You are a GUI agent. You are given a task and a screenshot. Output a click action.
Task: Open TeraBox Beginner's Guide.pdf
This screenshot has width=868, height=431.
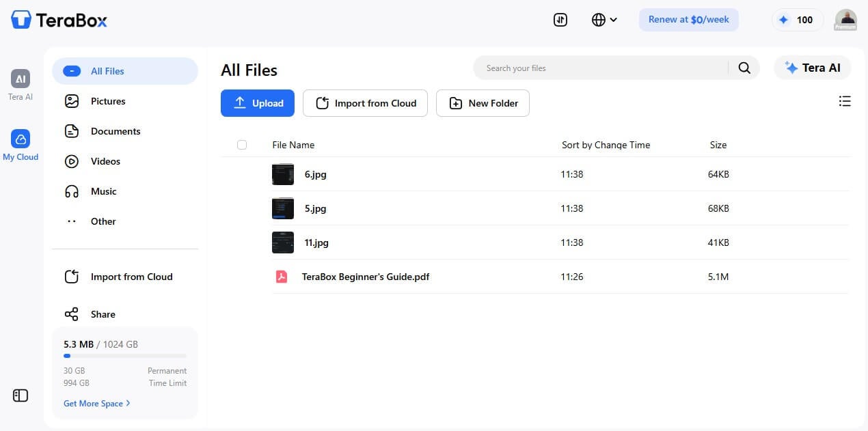coord(366,277)
